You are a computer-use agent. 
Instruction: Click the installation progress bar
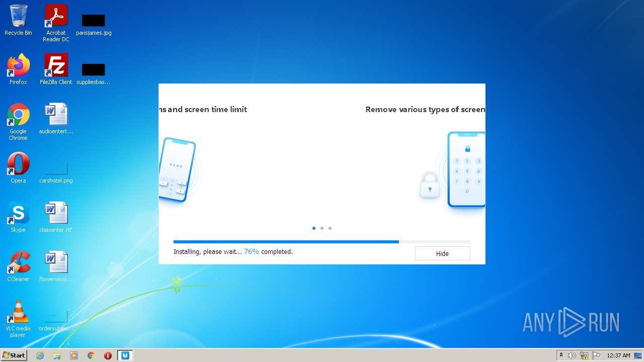[x=322, y=242]
